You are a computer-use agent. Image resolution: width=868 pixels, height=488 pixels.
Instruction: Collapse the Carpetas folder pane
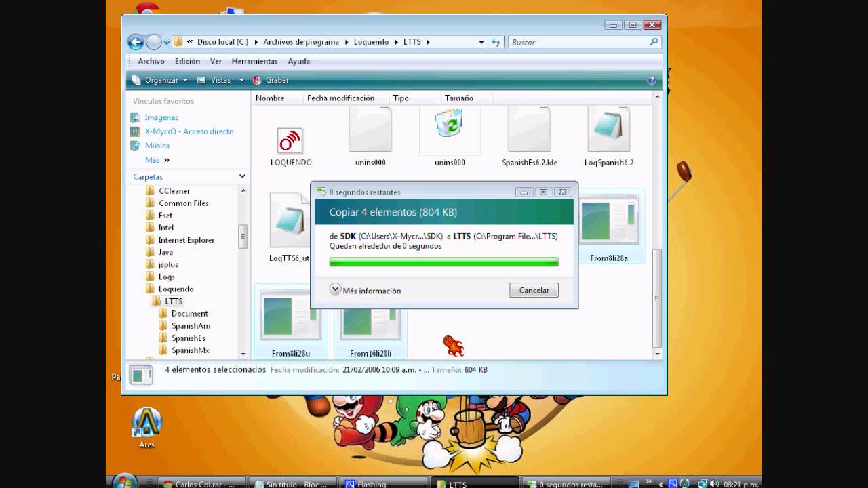tap(242, 176)
